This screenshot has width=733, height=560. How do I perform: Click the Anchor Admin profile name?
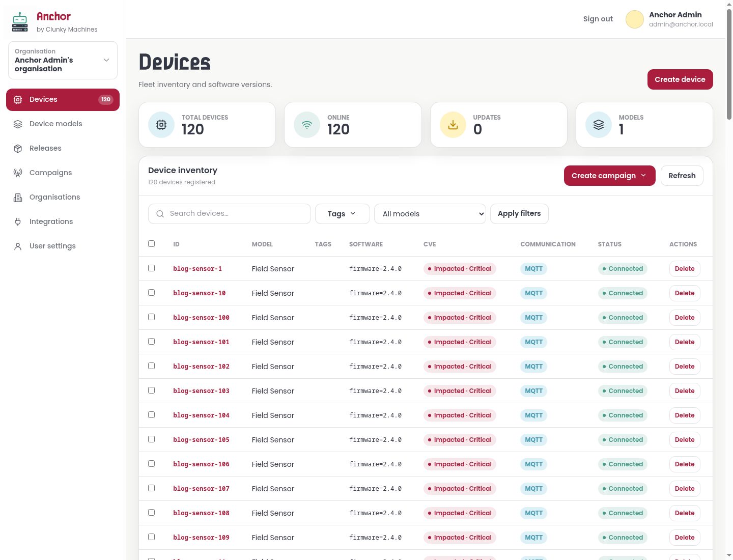click(675, 15)
